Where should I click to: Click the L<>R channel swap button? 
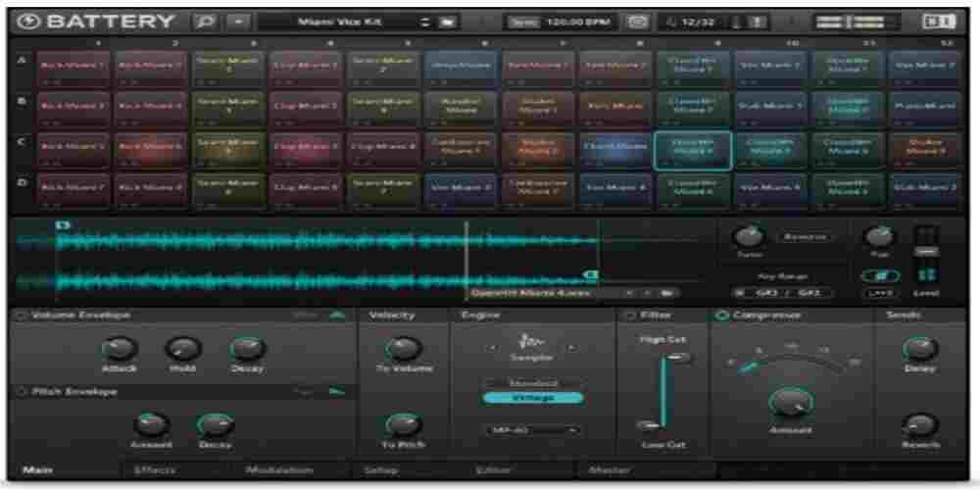[881, 292]
